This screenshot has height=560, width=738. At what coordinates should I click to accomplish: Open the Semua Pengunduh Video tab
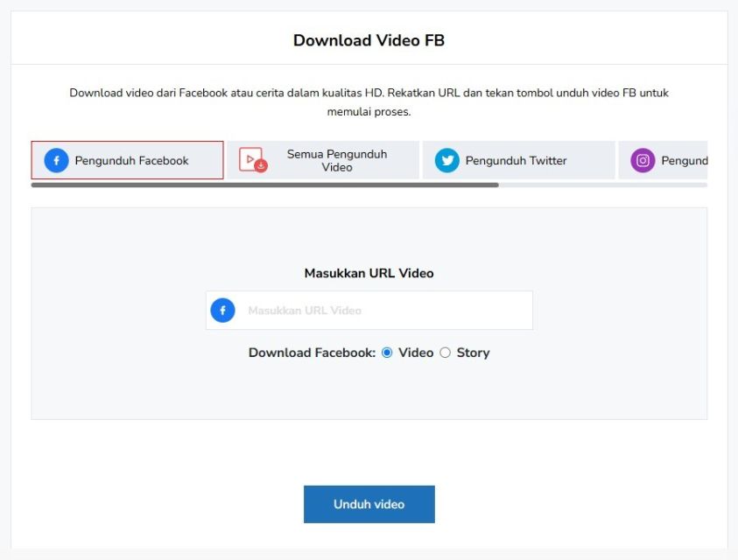pos(323,160)
